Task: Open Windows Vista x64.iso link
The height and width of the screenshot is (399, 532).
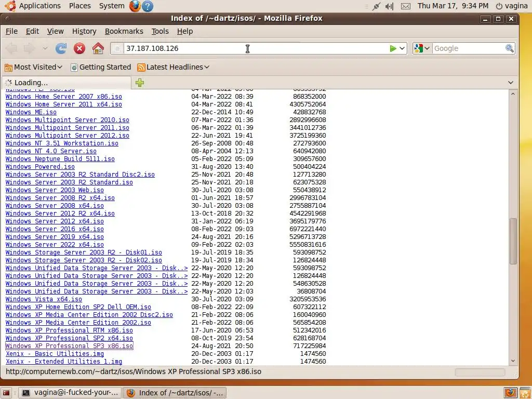Action: click(44, 299)
